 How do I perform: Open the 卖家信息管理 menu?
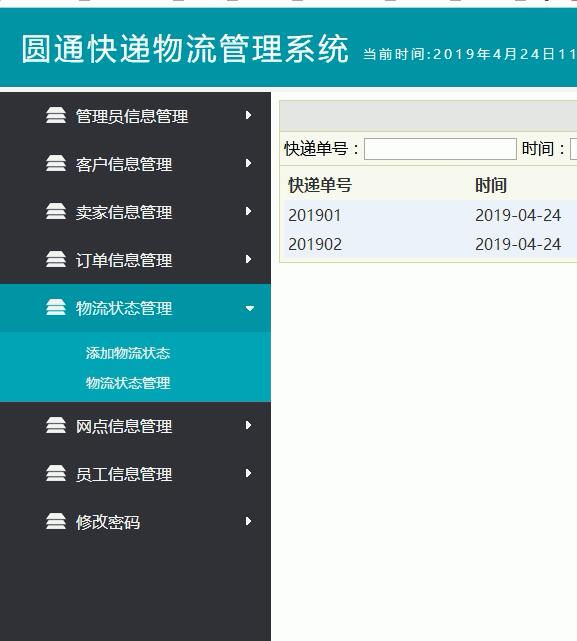click(x=123, y=212)
